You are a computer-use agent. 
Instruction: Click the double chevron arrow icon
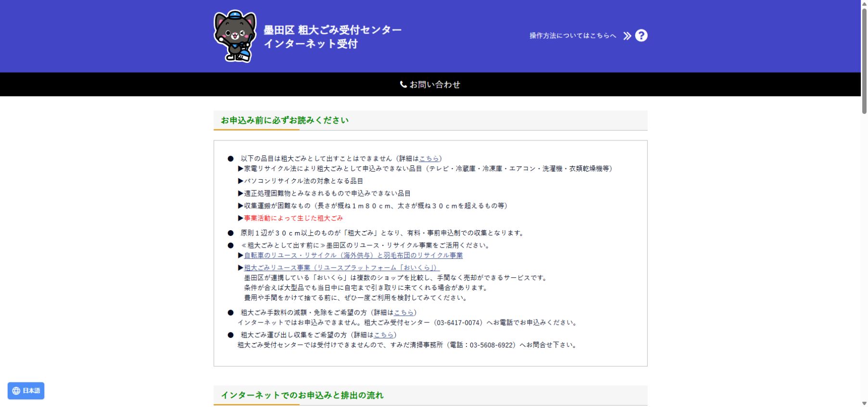627,36
